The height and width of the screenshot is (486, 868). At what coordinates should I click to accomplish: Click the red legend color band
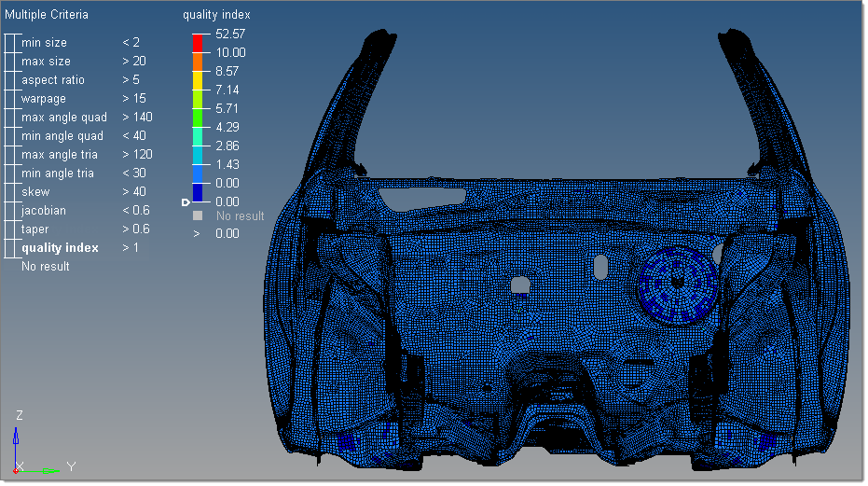[198, 42]
